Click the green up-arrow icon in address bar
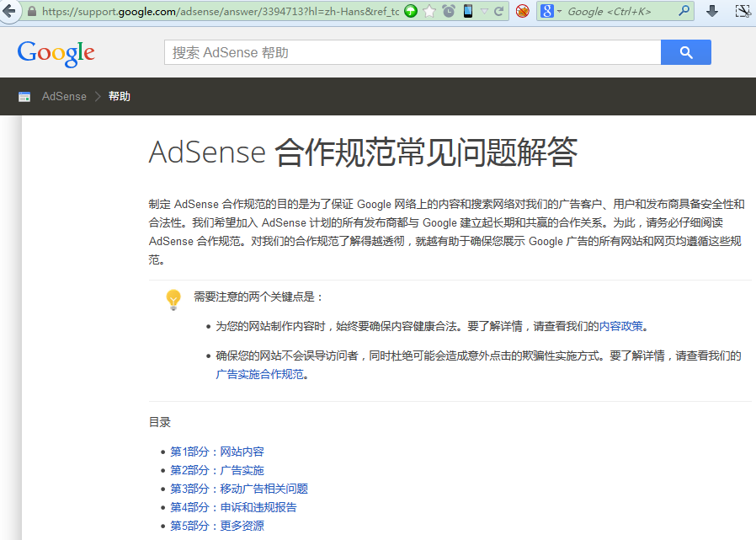This screenshot has height=540, width=756. point(410,11)
